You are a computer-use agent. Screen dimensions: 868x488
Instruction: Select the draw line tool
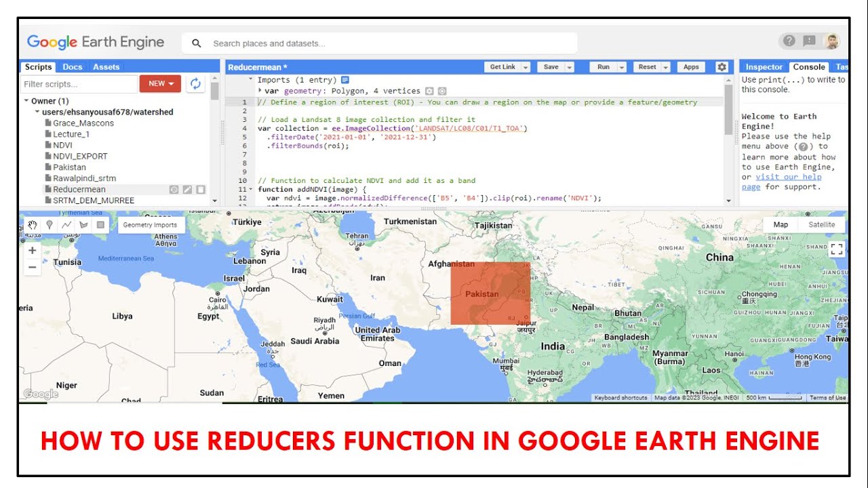pos(66,224)
